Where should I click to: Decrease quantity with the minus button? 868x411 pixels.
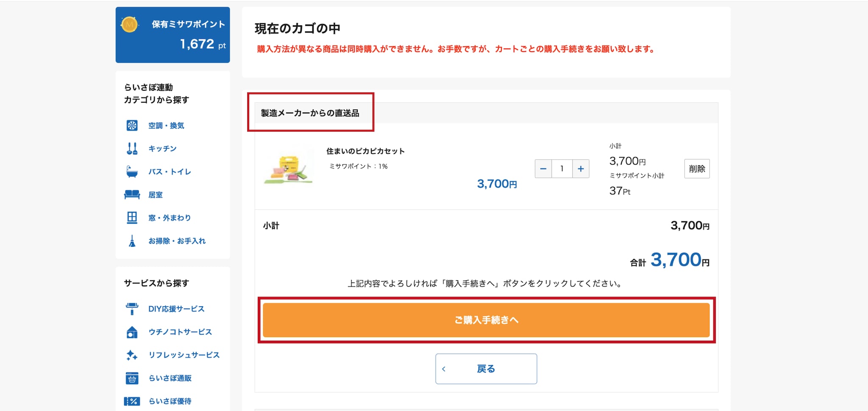(543, 169)
